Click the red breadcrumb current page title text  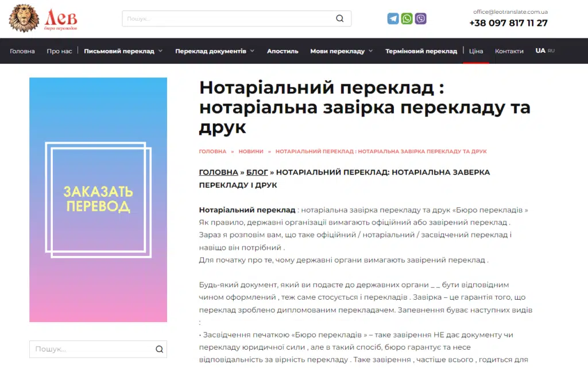pyautogui.click(x=381, y=152)
